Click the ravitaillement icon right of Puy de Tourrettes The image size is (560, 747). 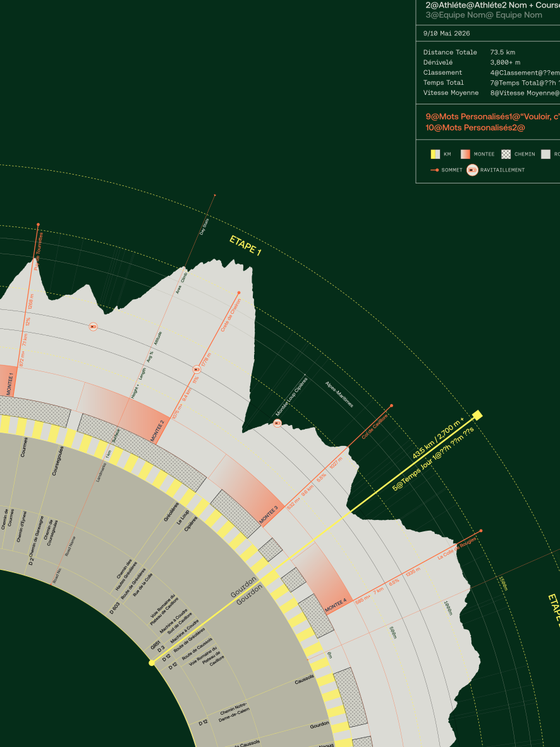(x=94, y=327)
